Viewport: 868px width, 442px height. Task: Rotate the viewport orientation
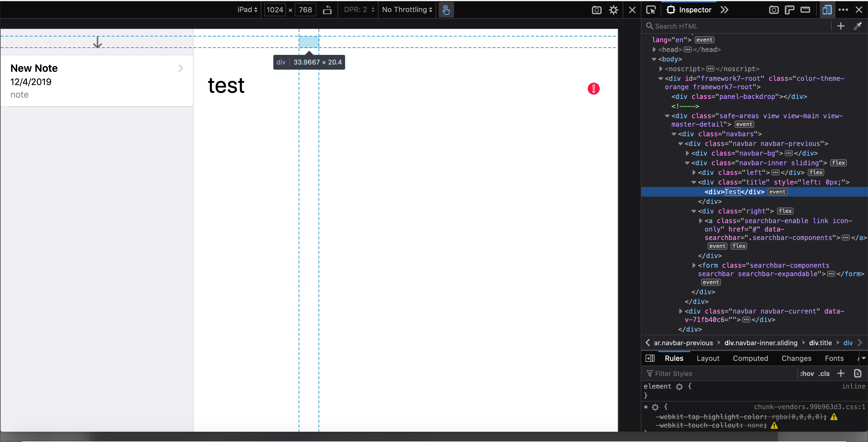point(327,10)
